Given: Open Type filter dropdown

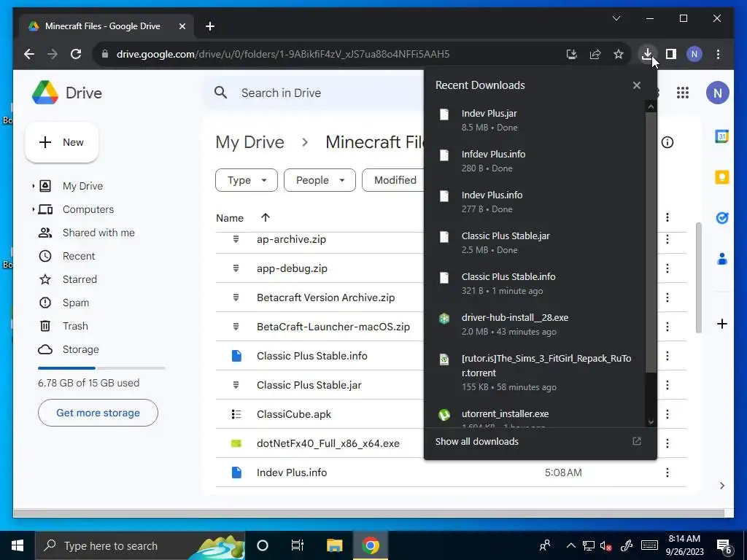Looking at the screenshot, I should [247, 180].
